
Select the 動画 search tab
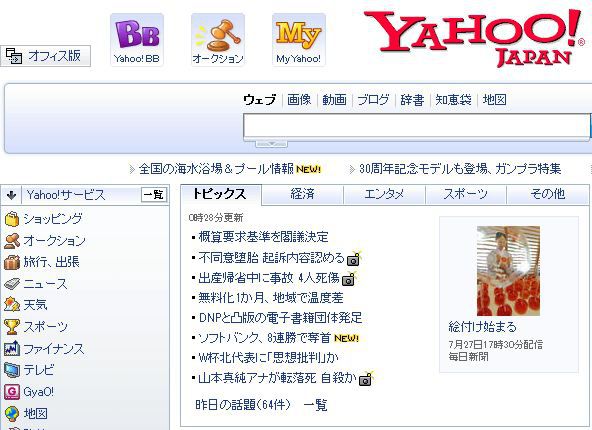pyautogui.click(x=334, y=100)
